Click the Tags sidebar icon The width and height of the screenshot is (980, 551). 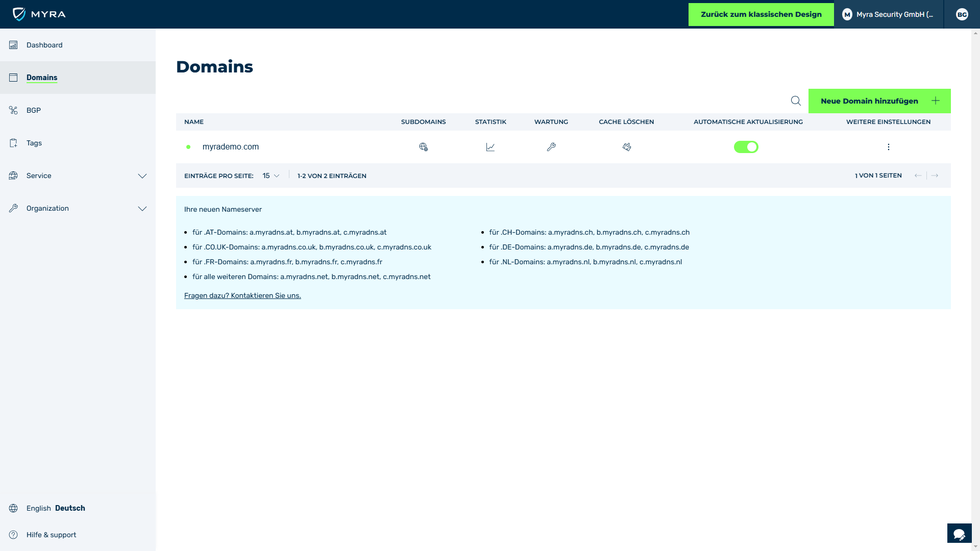13,143
